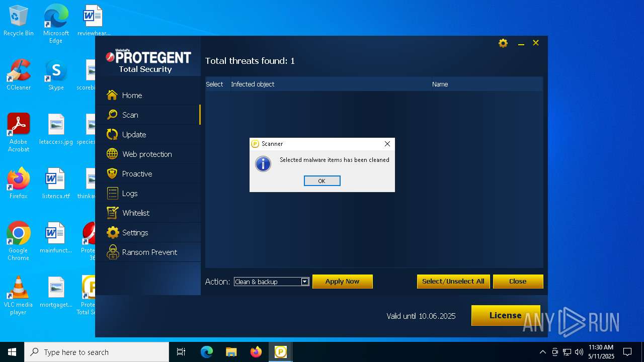Open Task View from the taskbar
Screen dimensions: 644x362
point(181,352)
